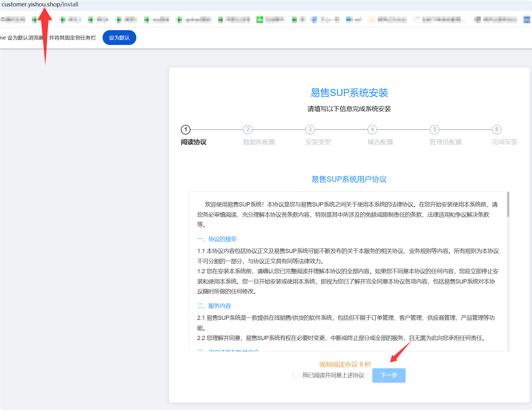Click the 设为默认 button in the notification
532x410 pixels.
tap(119, 37)
